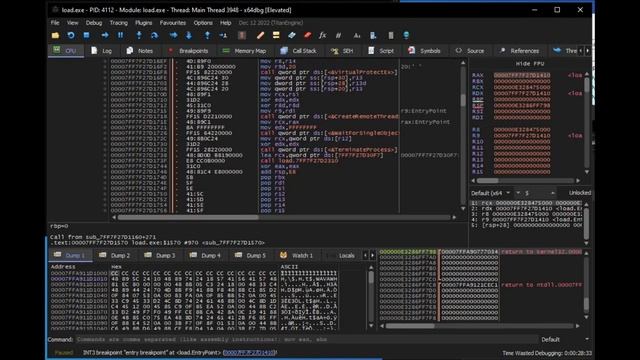Click the globe Check For Updates icon
Screen dimensions: 640x360
406,36
